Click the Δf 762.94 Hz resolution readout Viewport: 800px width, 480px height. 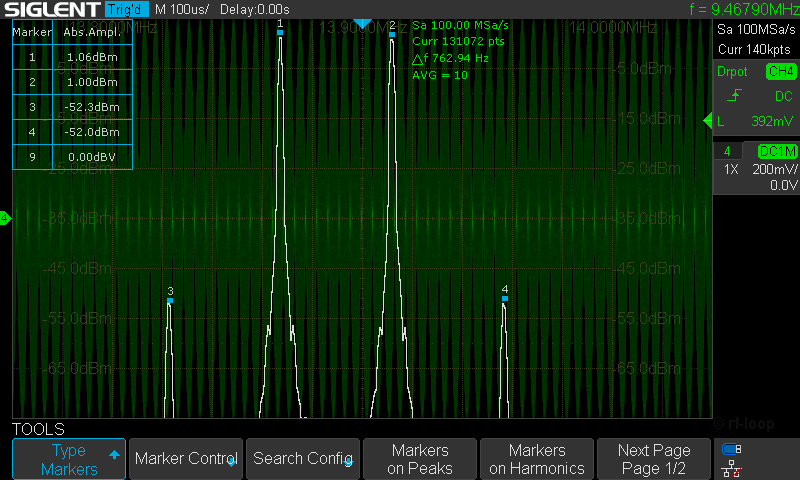(451, 58)
